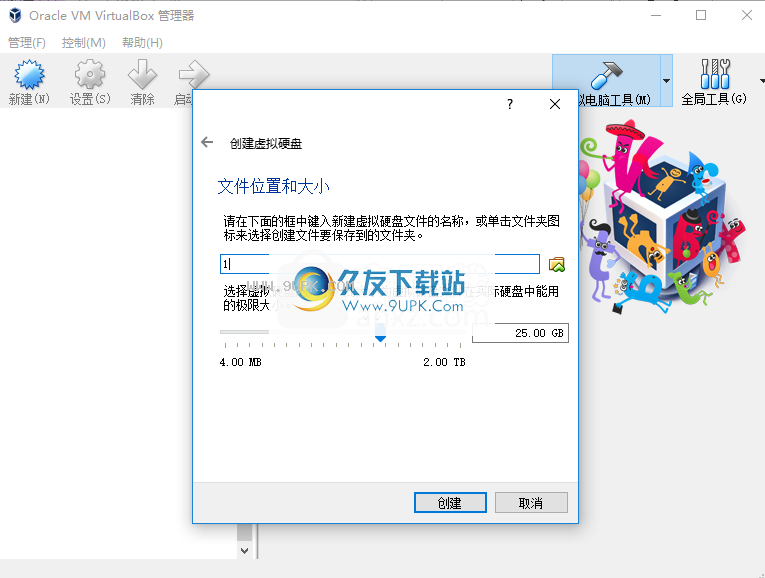The image size is (765, 578).
Task: Click the 文件位置和大小 heading
Action: (x=273, y=186)
